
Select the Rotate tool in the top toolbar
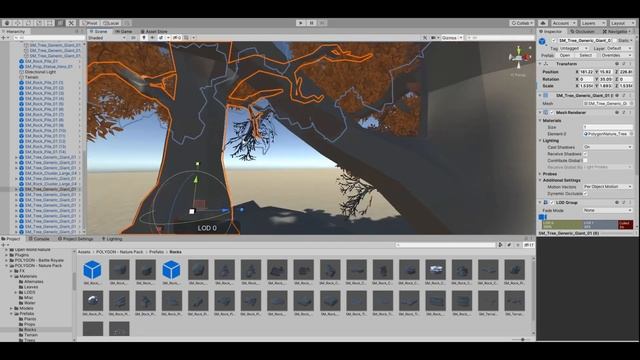28,23
